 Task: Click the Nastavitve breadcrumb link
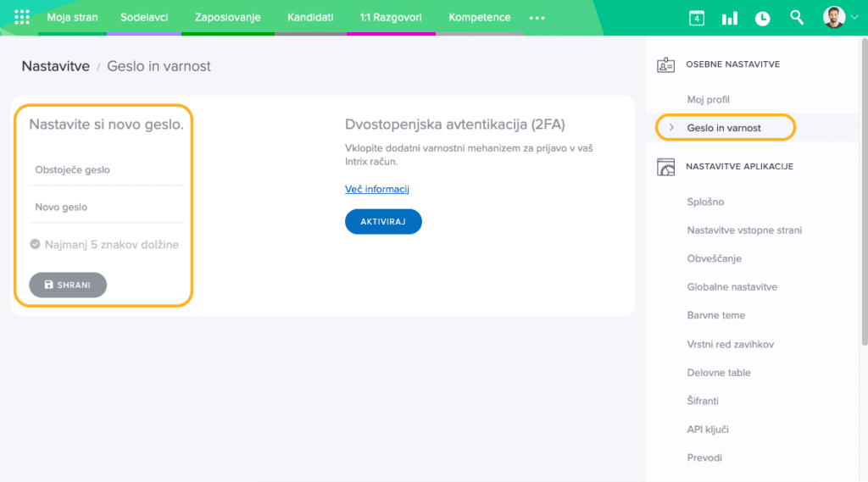[56, 66]
